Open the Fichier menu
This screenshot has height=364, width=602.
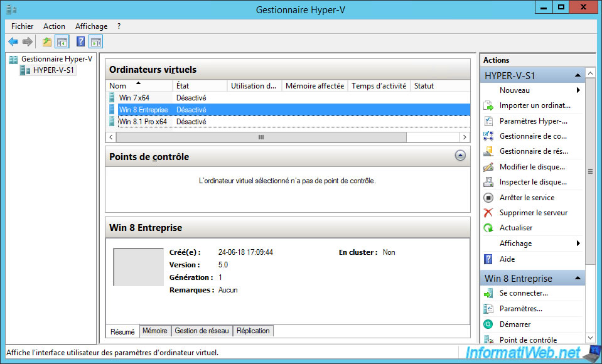[22, 26]
